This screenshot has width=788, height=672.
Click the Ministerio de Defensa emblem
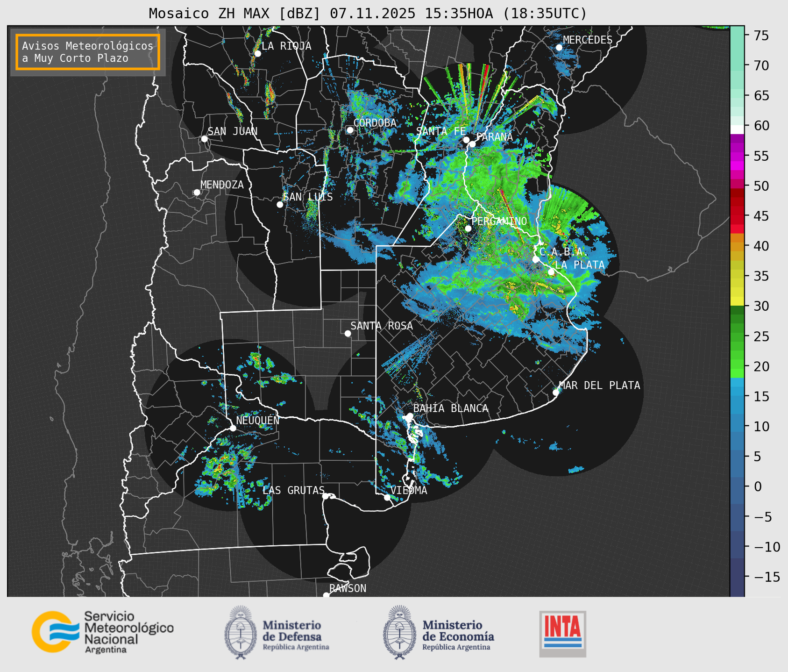[241, 632]
